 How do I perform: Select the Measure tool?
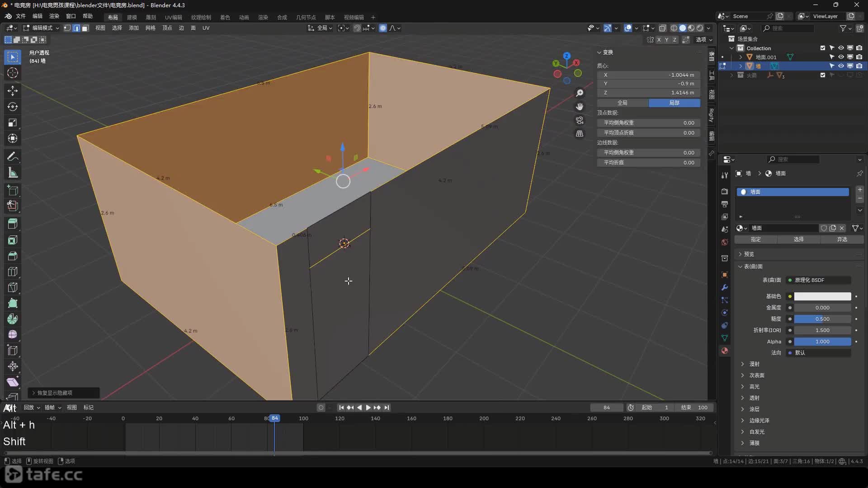click(x=13, y=173)
